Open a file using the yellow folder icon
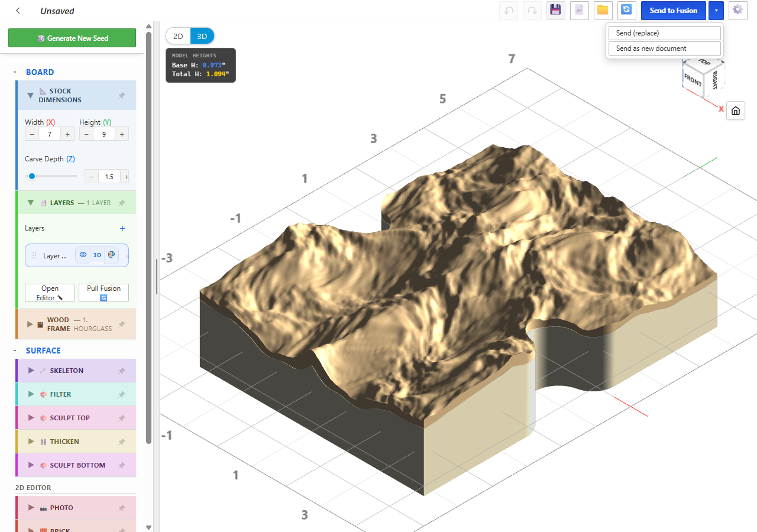The width and height of the screenshot is (757, 532). point(603,10)
